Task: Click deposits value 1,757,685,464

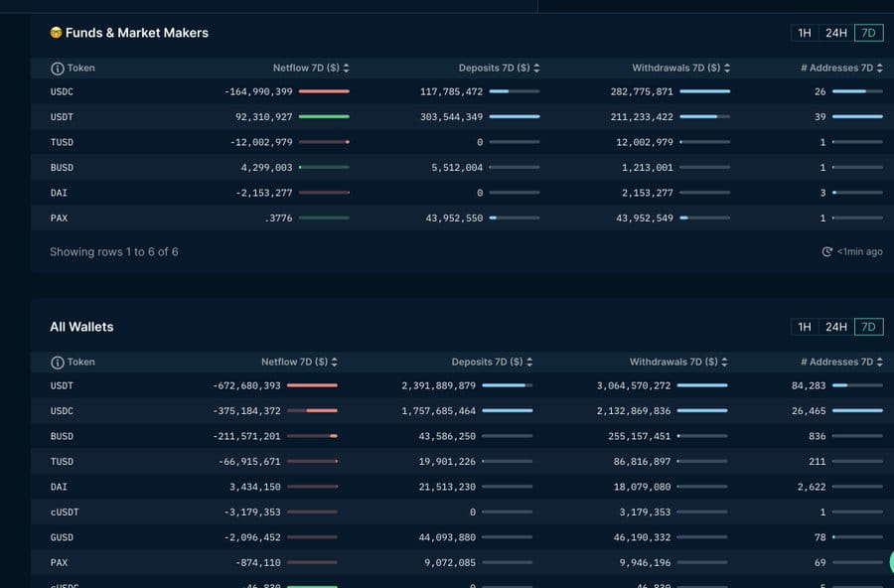Action: click(x=438, y=411)
